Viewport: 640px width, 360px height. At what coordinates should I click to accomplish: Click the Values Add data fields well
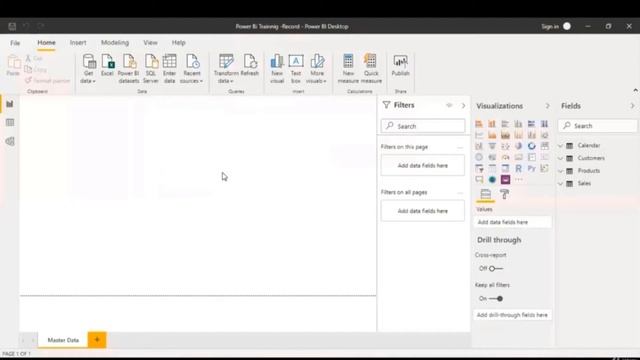pos(513,222)
